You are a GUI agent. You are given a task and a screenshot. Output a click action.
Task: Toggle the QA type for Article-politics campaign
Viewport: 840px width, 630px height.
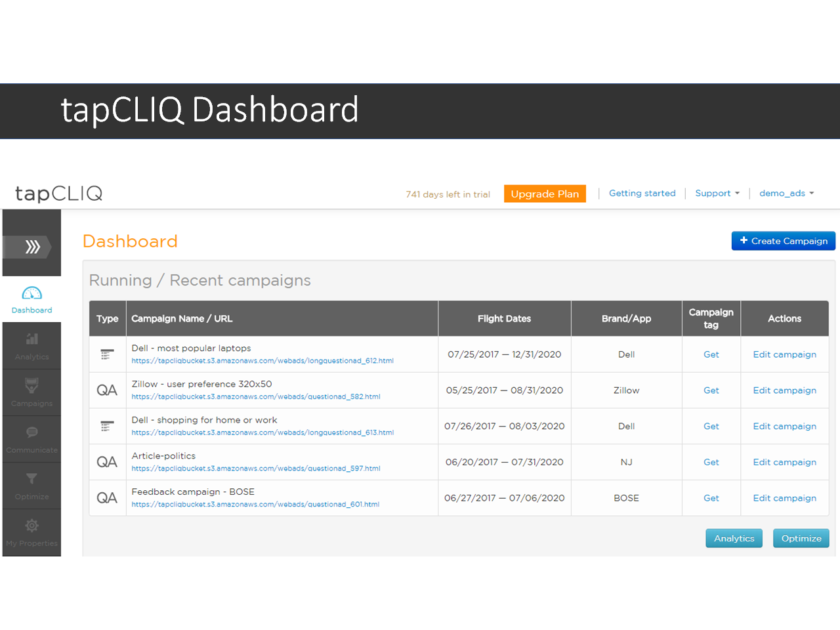tap(107, 461)
